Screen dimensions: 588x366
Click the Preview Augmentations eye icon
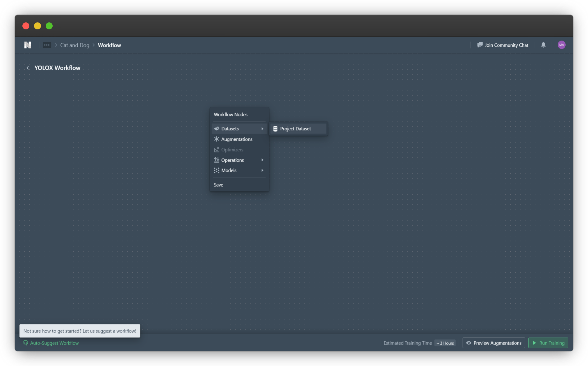[468, 343]
